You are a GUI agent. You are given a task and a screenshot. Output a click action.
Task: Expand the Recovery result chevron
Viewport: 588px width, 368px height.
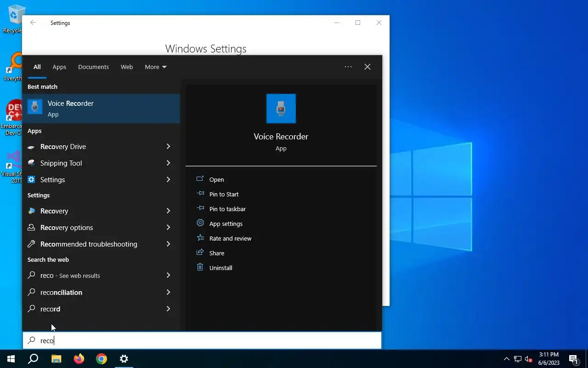(168, 211)
